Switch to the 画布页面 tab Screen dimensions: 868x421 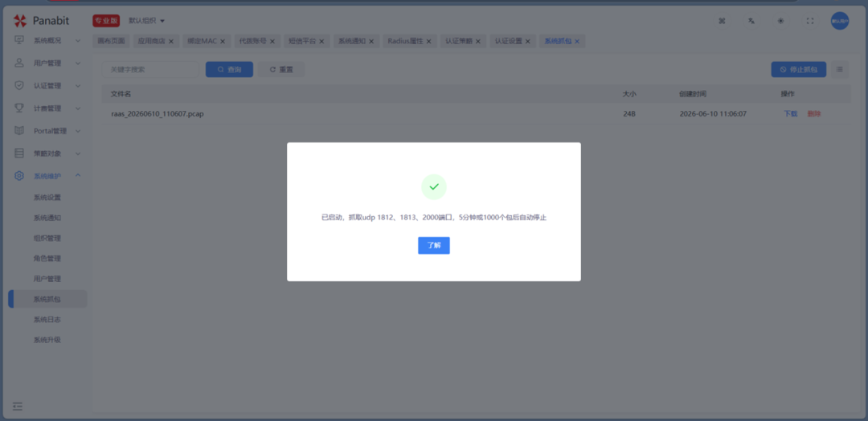click(x=111, y=42)
